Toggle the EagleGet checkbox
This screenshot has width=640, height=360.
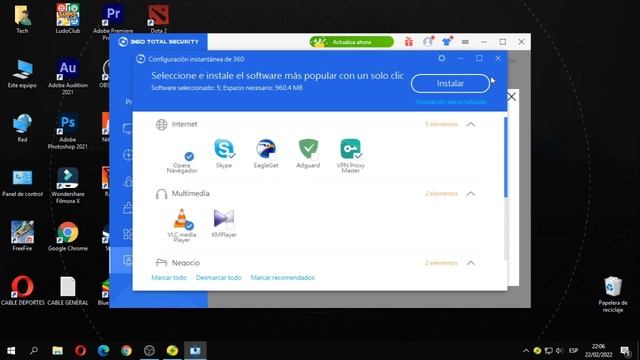(272, 156)
